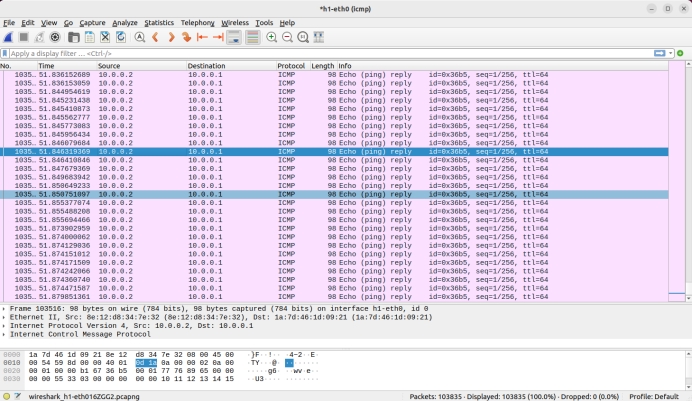Toggle packet list colorization
The image size is (692, 401).
(x=252, y=37)
